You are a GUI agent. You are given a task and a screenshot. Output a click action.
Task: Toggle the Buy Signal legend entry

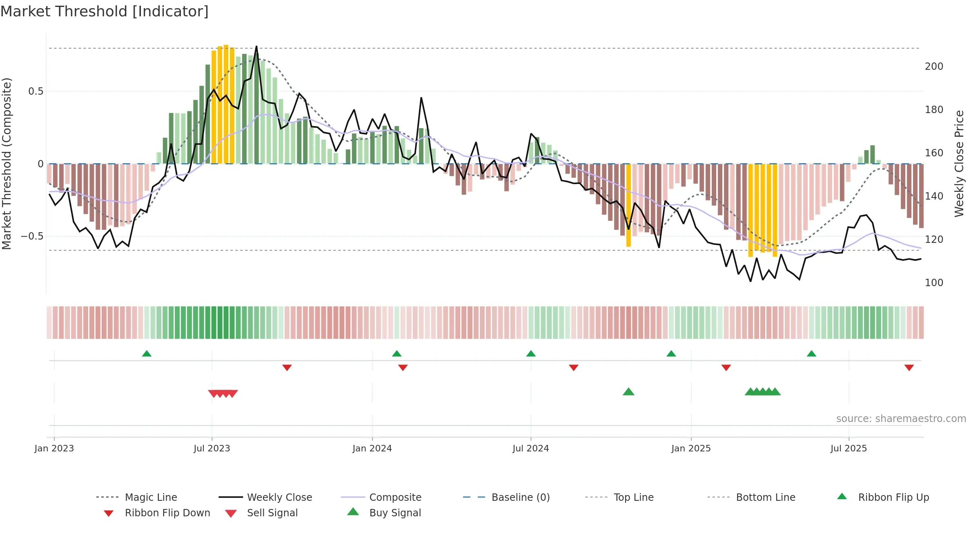click(384, 513)
